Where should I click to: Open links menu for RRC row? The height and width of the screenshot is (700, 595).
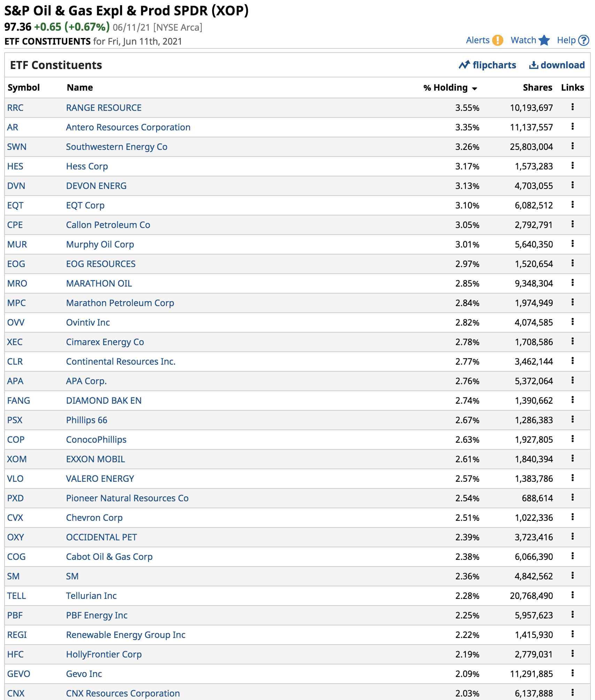572,107
